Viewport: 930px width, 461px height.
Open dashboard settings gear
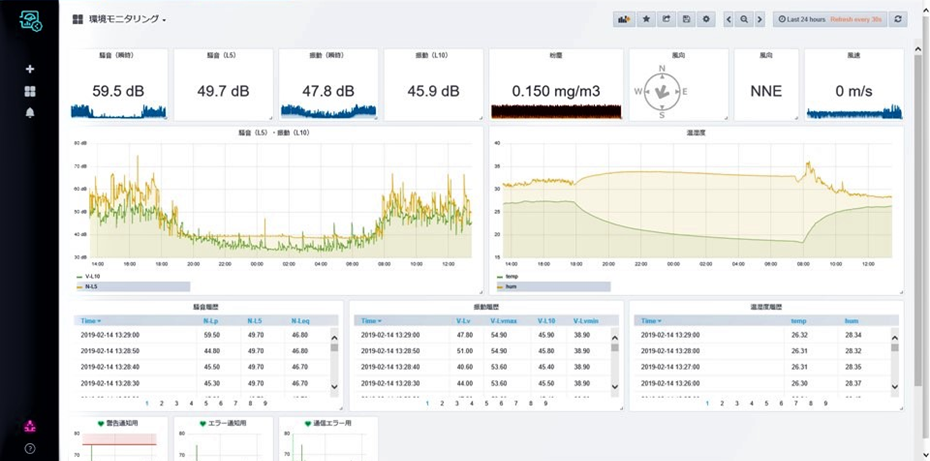pyautogui.click(x=707, y=19)
